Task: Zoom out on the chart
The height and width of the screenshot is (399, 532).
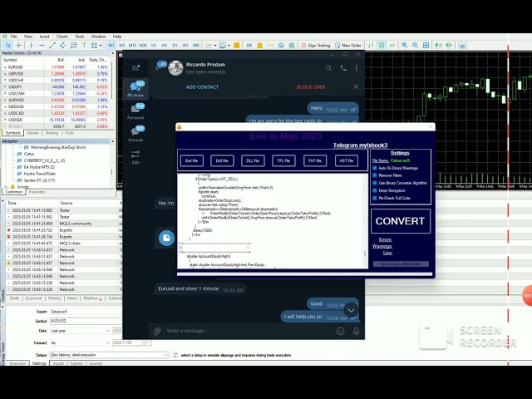Action: tap(415, 45)
